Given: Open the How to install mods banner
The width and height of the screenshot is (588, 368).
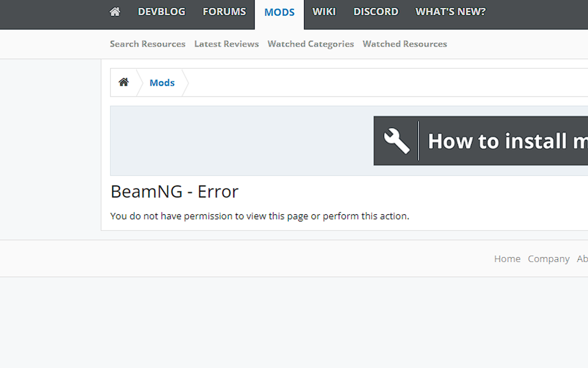Looking at the screenshot, I should point(481,141).
